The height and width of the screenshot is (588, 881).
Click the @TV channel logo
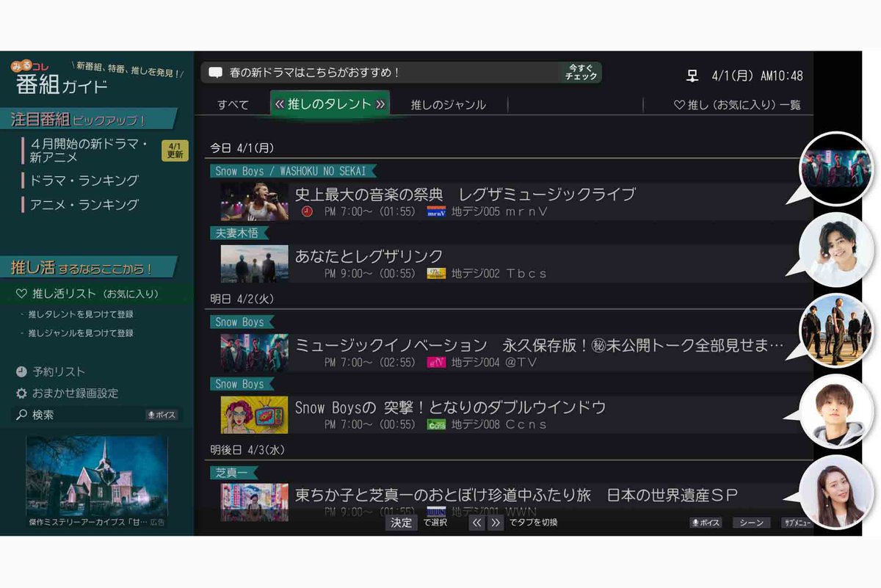(437, 363)
